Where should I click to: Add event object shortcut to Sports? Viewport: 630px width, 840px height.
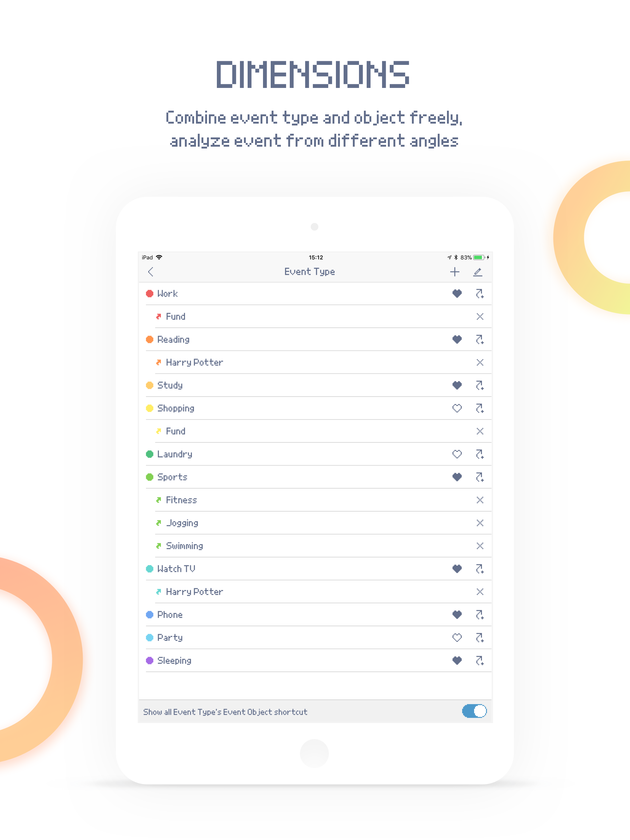pyautogui.click(x=480, y=477)
